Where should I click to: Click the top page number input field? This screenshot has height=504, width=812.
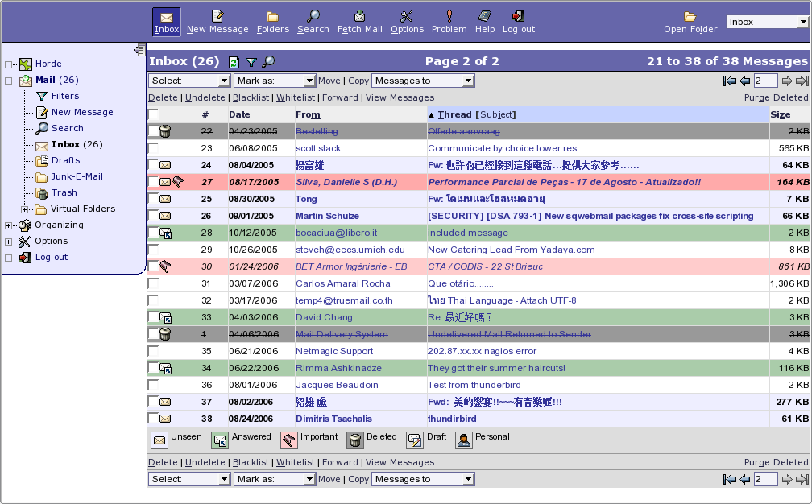coord(764,81)
